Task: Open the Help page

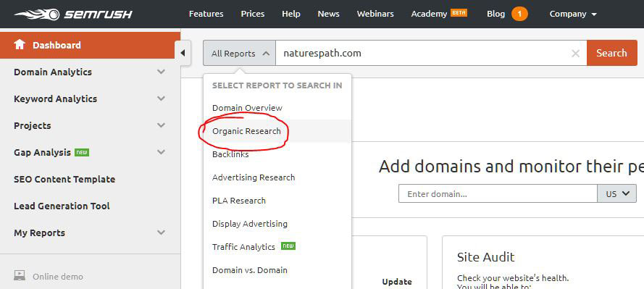Action: pyautogui.click(x=290, y=14)
